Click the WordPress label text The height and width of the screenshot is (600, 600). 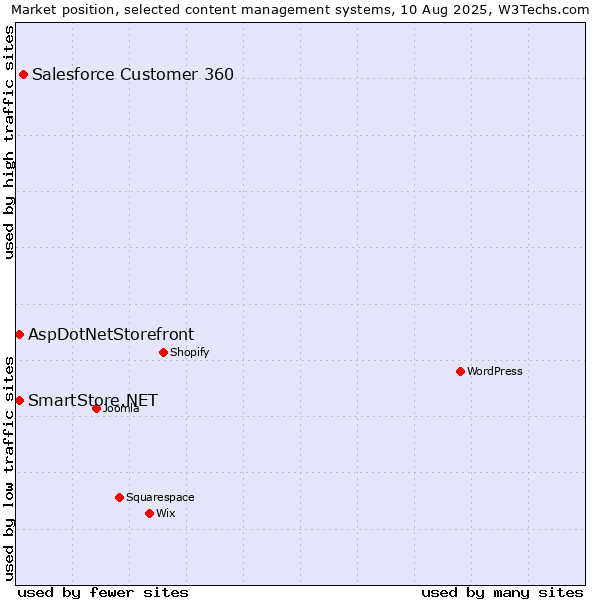pyautogui.click(x=495, y=371)
